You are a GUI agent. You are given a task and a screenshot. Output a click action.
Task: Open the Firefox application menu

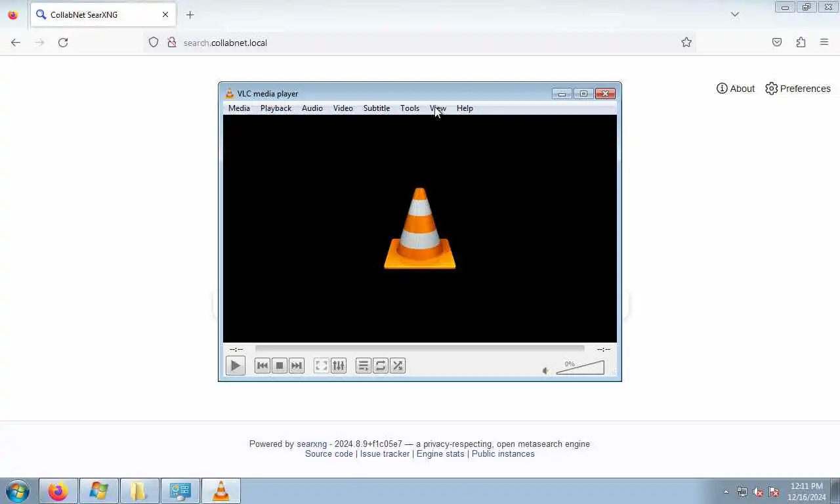point(824,43)
